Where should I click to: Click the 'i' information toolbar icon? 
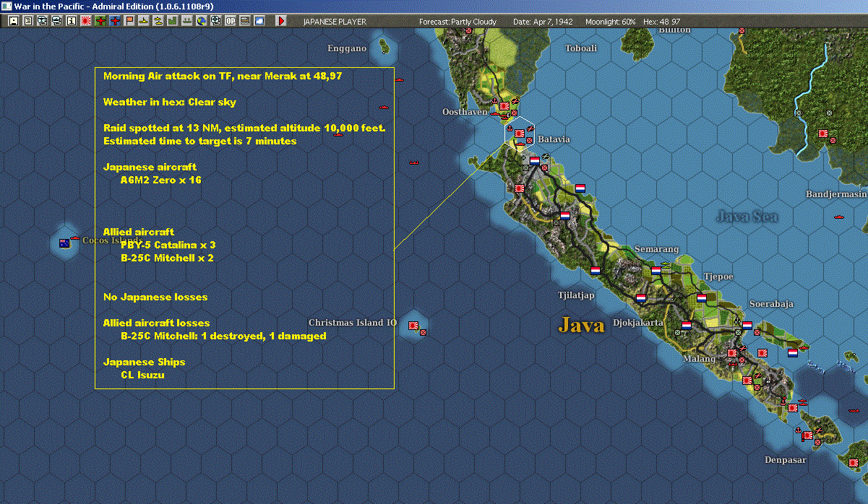71,21
